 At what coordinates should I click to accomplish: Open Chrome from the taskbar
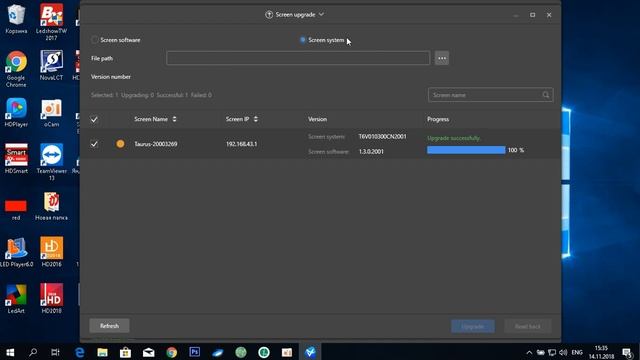click(171, 352)
